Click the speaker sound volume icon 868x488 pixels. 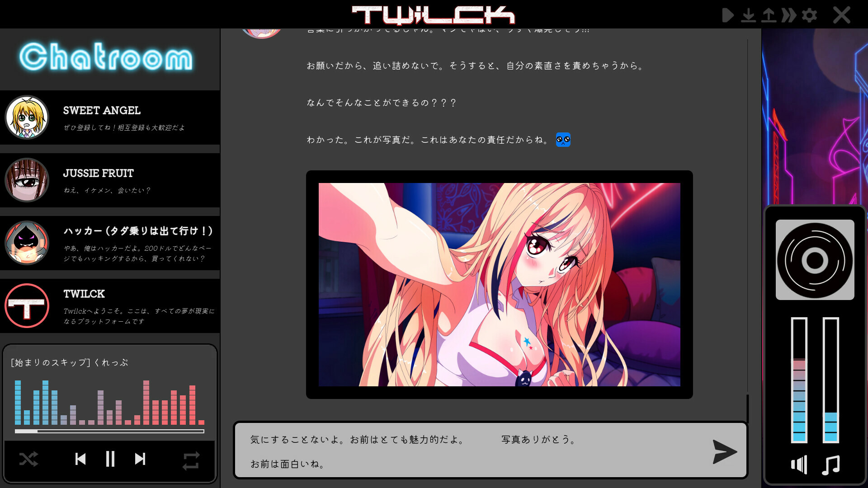(799, 465)
